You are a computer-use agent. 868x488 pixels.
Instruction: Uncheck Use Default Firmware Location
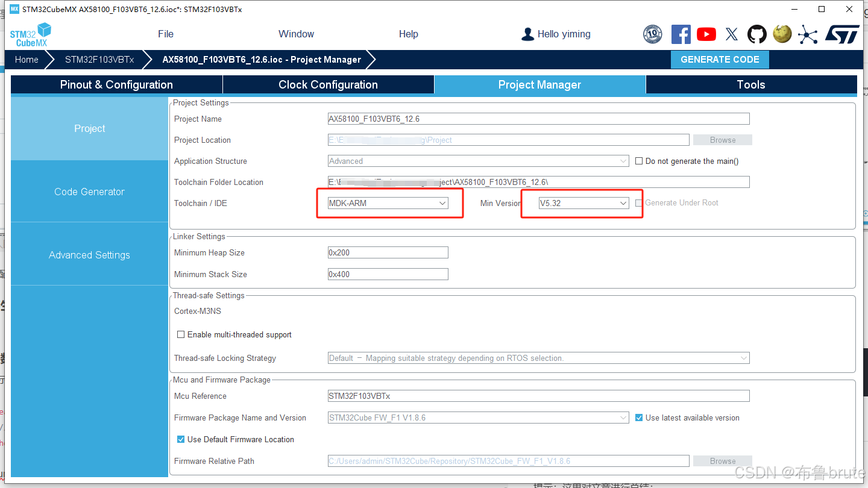pyautogui.click(x=181, y=439)
